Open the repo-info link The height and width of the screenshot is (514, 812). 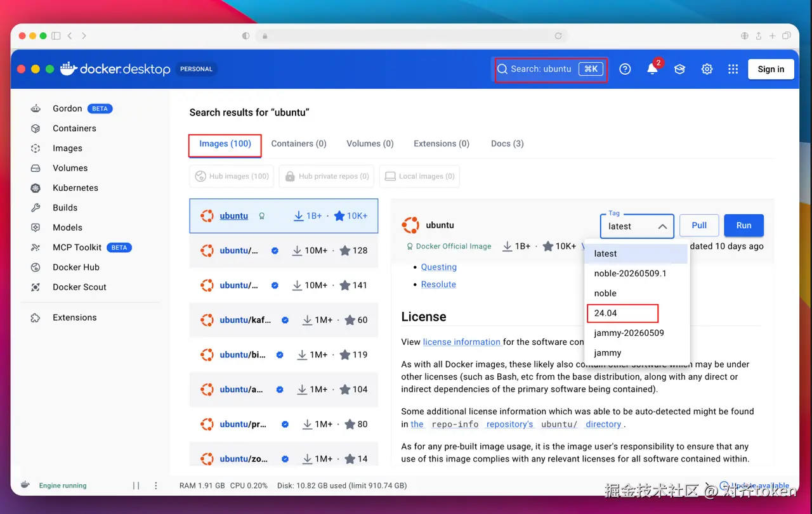[x=455, y=425]
